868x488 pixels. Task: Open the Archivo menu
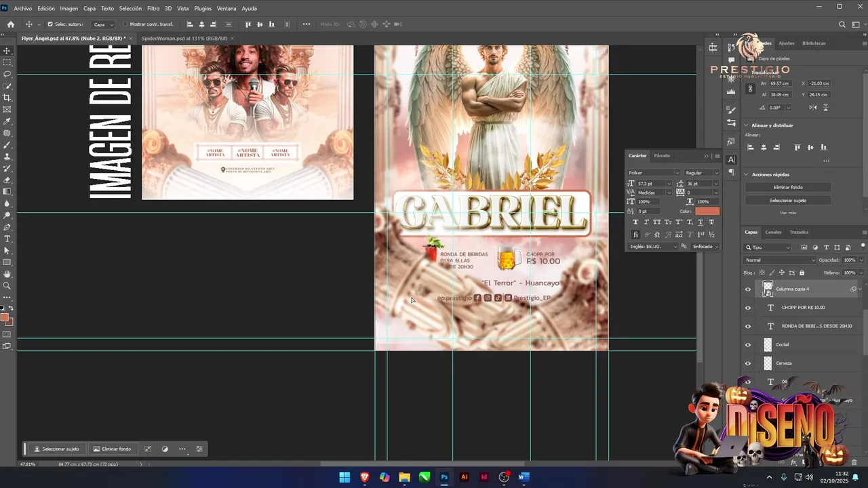click(x=22, y=9)
